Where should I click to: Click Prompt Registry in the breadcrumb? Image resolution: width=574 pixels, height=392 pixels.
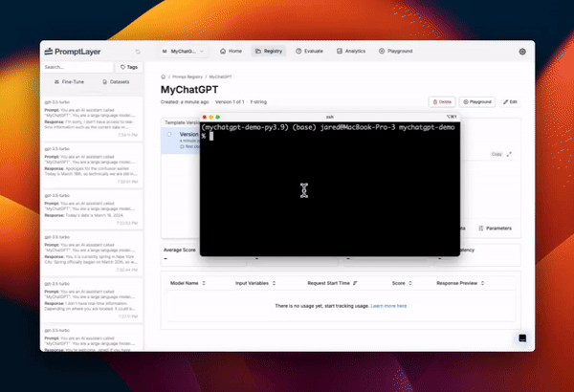tap(188, 76)
